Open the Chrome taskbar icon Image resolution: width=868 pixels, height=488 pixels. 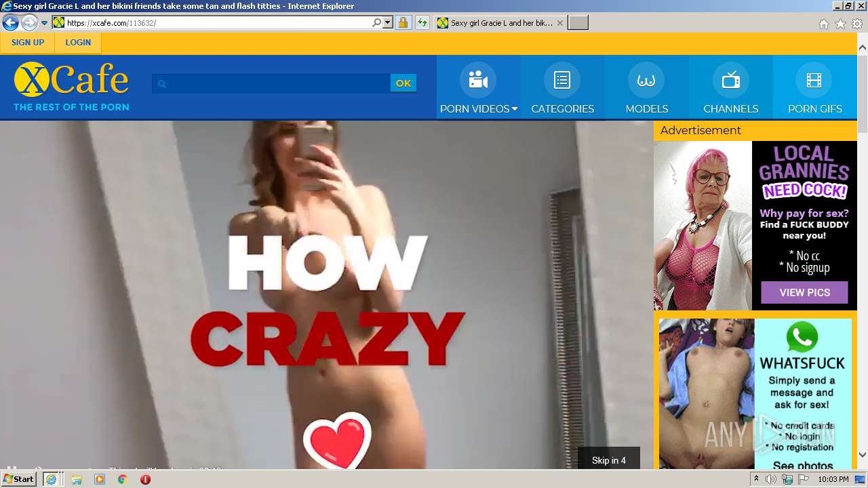122,479
